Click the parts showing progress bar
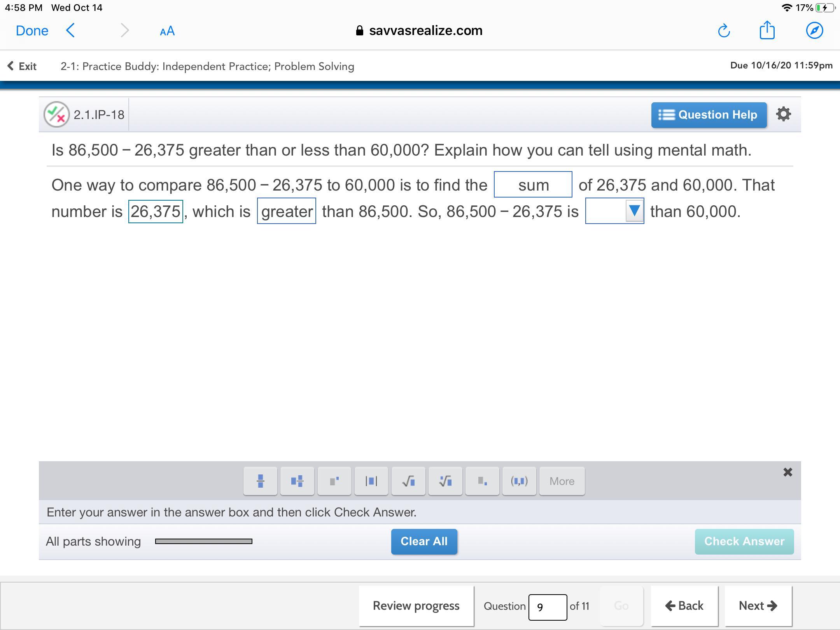 coord(203,541)
